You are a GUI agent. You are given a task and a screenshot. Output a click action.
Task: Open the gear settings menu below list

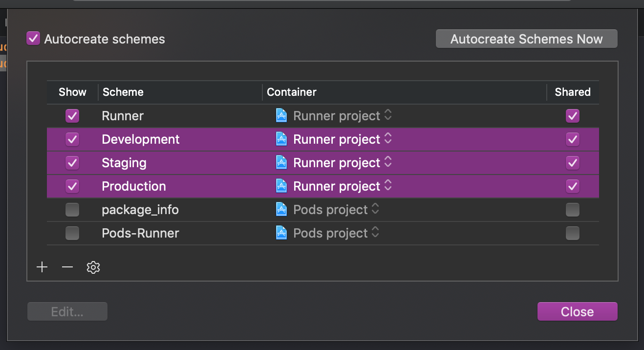[x=93, y=267]
